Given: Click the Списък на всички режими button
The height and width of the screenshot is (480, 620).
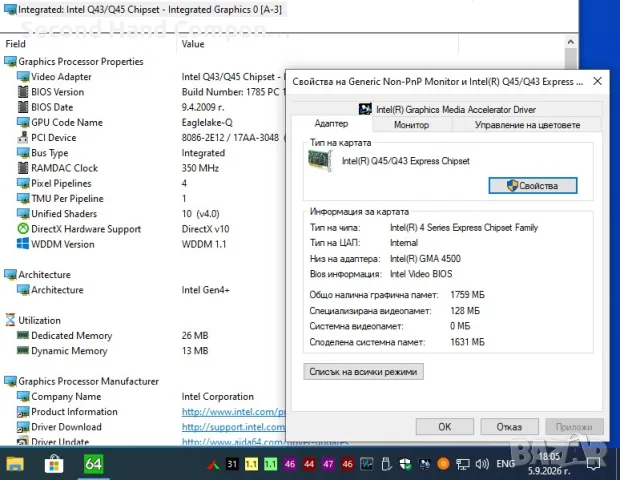Looking at the screenshot, I should 363,372.
